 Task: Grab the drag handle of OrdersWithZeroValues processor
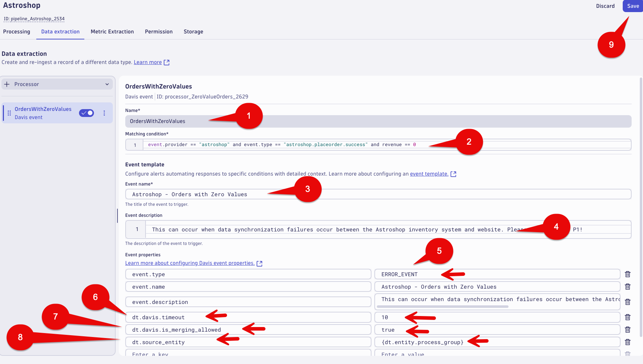click(x=9, y=113)
